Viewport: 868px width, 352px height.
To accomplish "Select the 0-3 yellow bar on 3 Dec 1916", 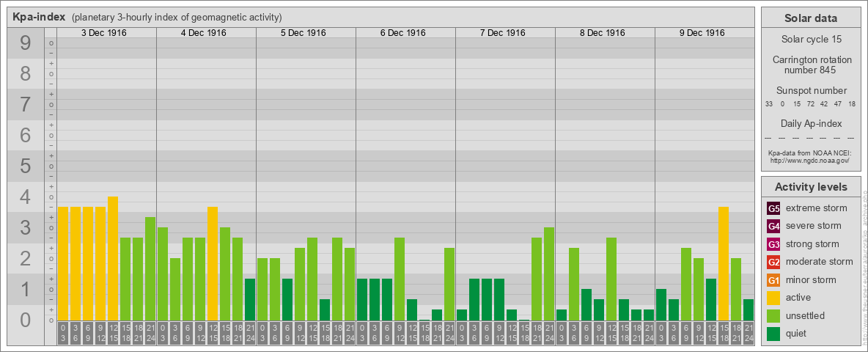I will point(63,263).
